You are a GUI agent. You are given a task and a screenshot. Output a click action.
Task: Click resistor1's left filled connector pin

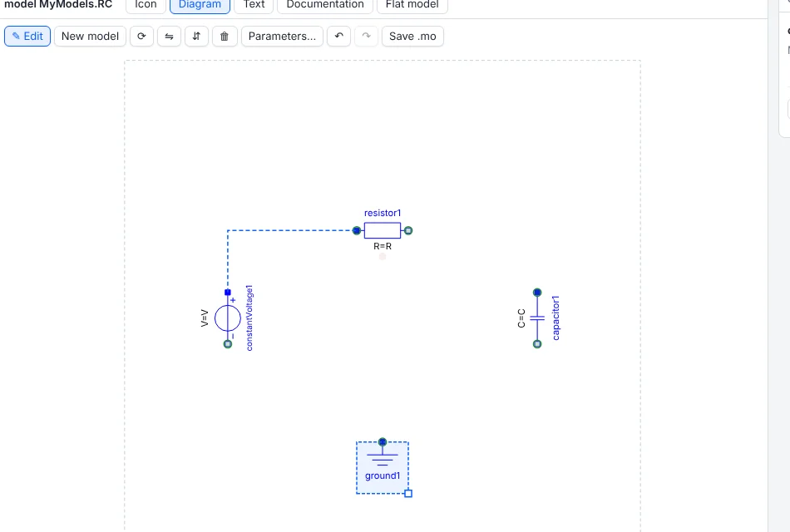click(x=357, y=231)
